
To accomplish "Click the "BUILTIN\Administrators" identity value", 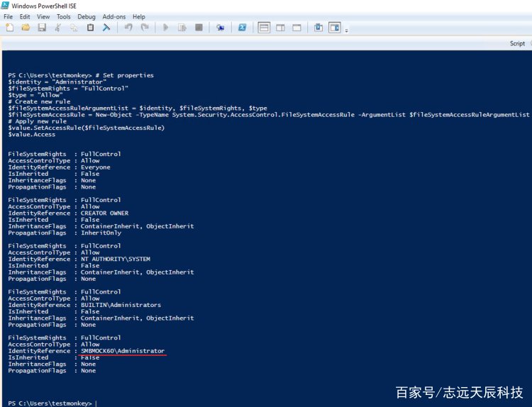I will coord(121,305).
